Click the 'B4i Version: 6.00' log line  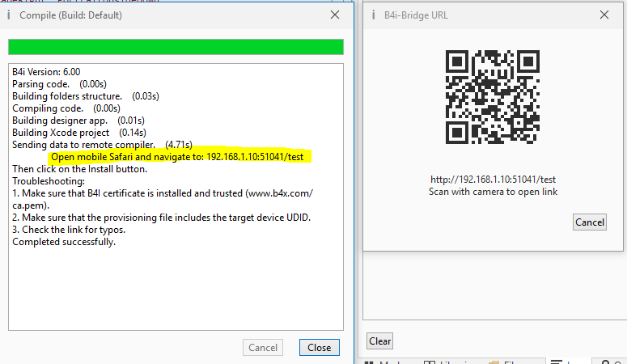46,72
